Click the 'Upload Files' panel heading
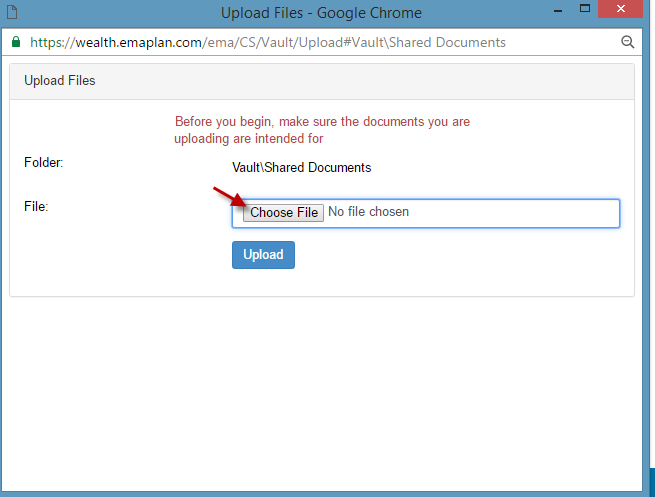This screenshot has width=655, height=497. (60, 80)
